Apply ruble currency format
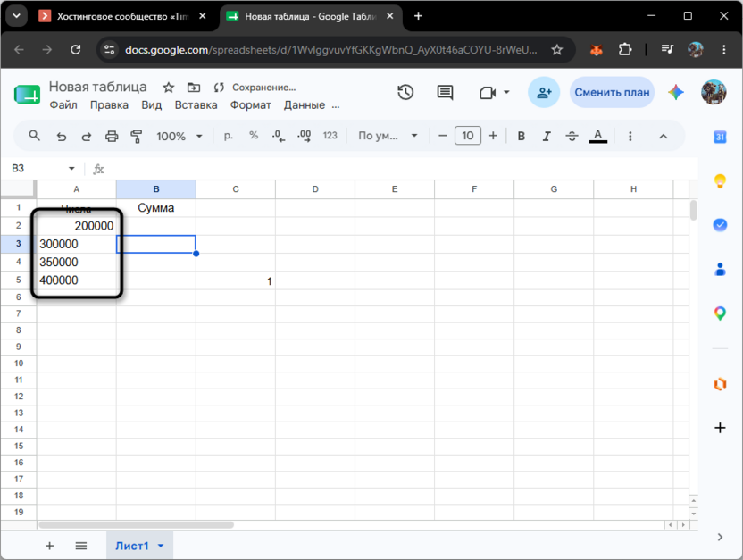This screenshot has width=743, height=560. [229, 136]
